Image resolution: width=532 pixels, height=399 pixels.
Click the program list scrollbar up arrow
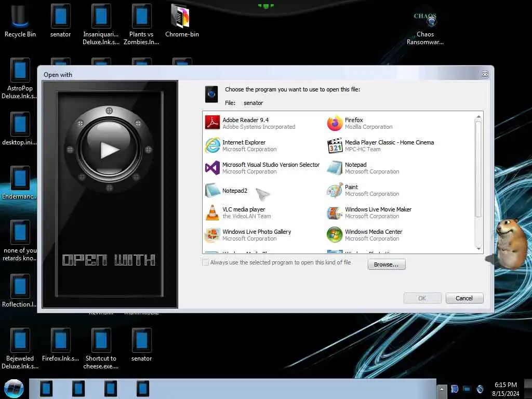pyautogui.click(x=478, y=117)
